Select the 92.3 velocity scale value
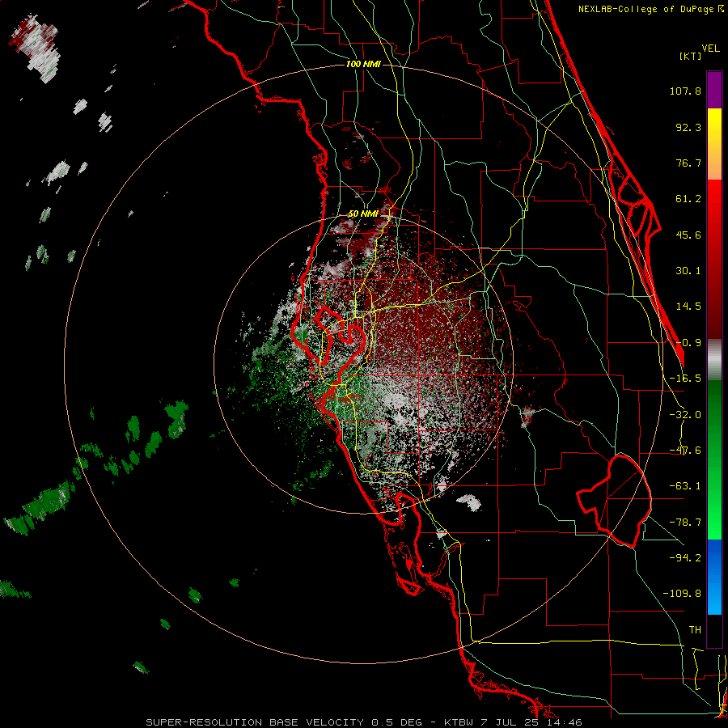The height and width of the screenshot is (728, 728). [688, 127]
